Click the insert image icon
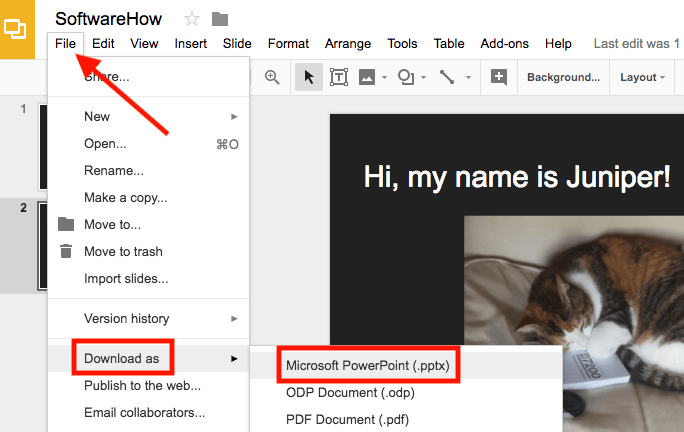Screen dimensions: 684x432 pos(367,77)
